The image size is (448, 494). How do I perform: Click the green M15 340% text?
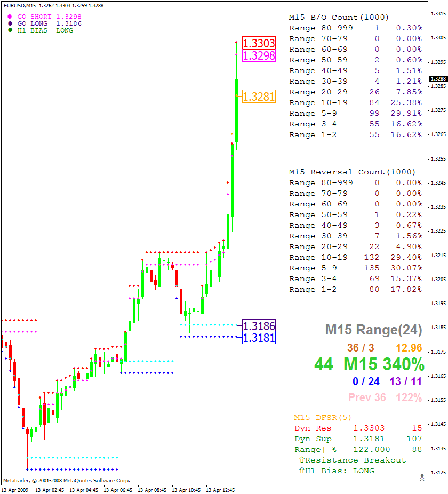click(383, 364)
